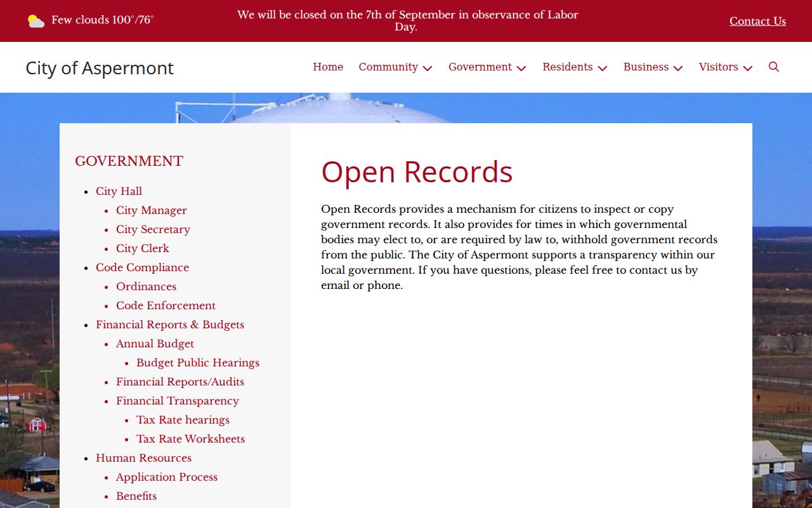812x508 pixels.
Task: Go to the Home menu item
Action: click(x=328, y=67)
